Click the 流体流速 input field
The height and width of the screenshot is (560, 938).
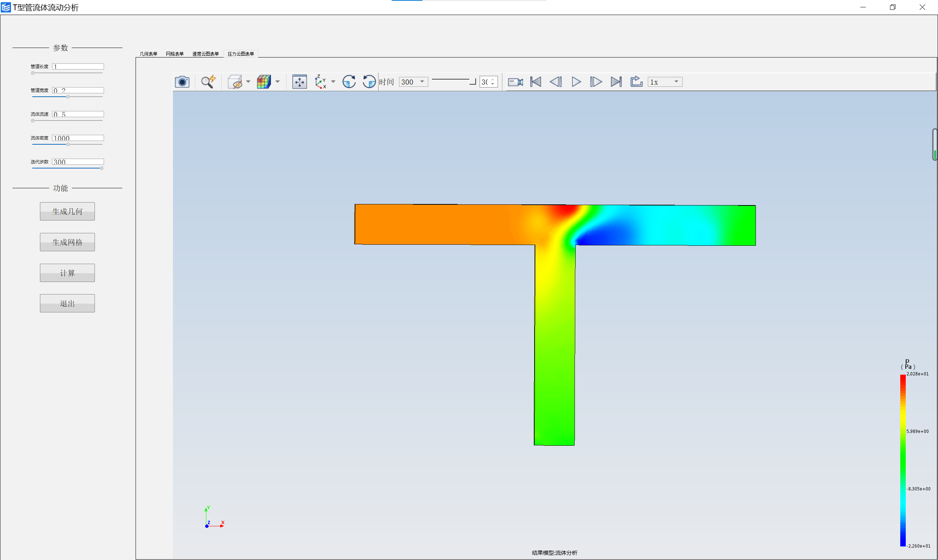(78, 114)
